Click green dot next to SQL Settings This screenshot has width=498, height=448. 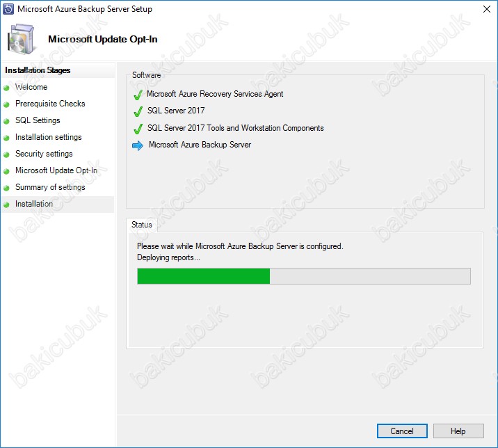pos(6,121)
